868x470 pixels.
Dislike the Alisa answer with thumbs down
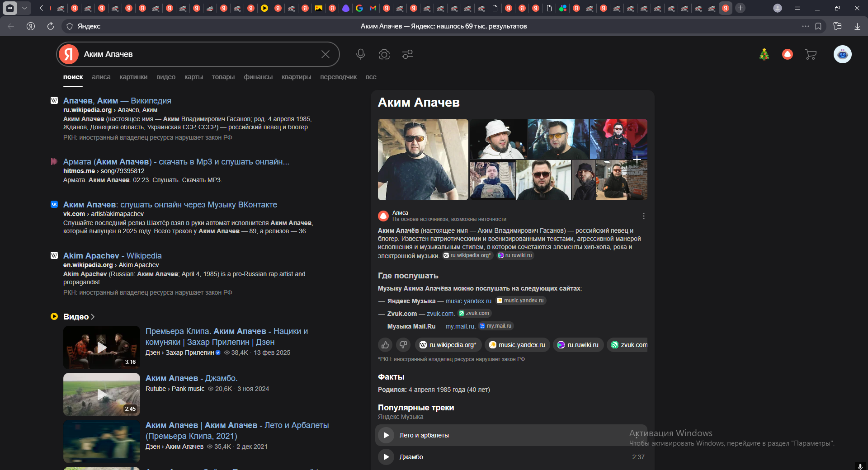(403, 345)
